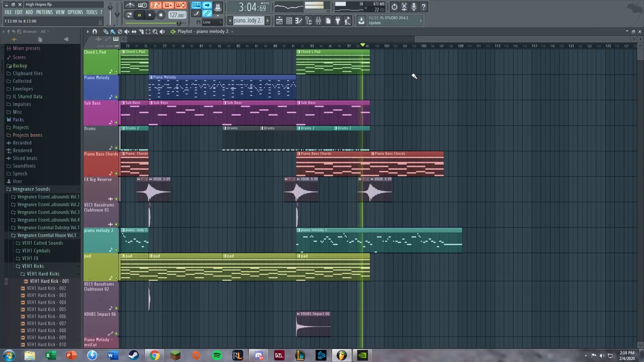644x362 pixels.
Task: Open the ADD menu
Action: 29,12
